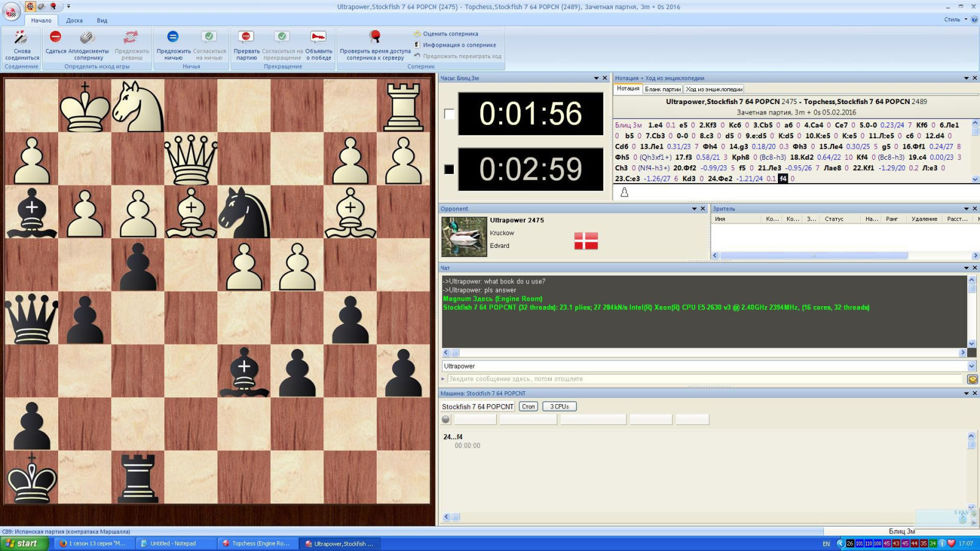
Task: Open Untitled - Notepad taskbar item
Action: pos(175,543)
